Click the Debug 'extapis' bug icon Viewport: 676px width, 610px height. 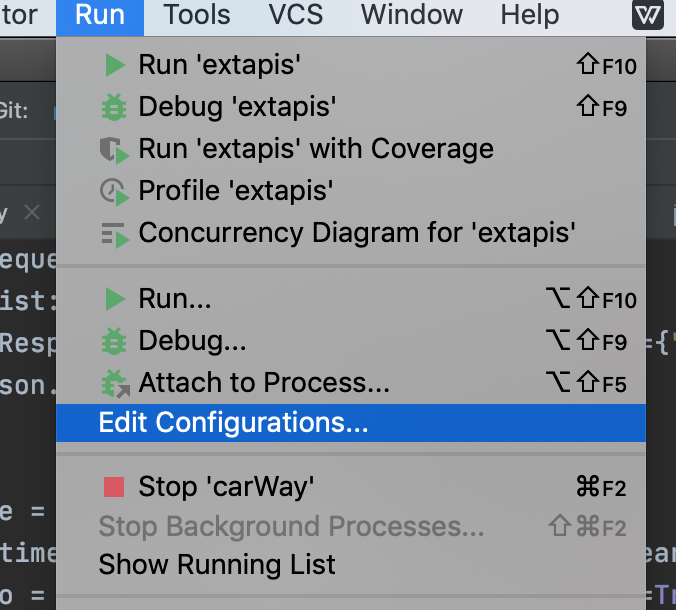click(x=115, y=107)
